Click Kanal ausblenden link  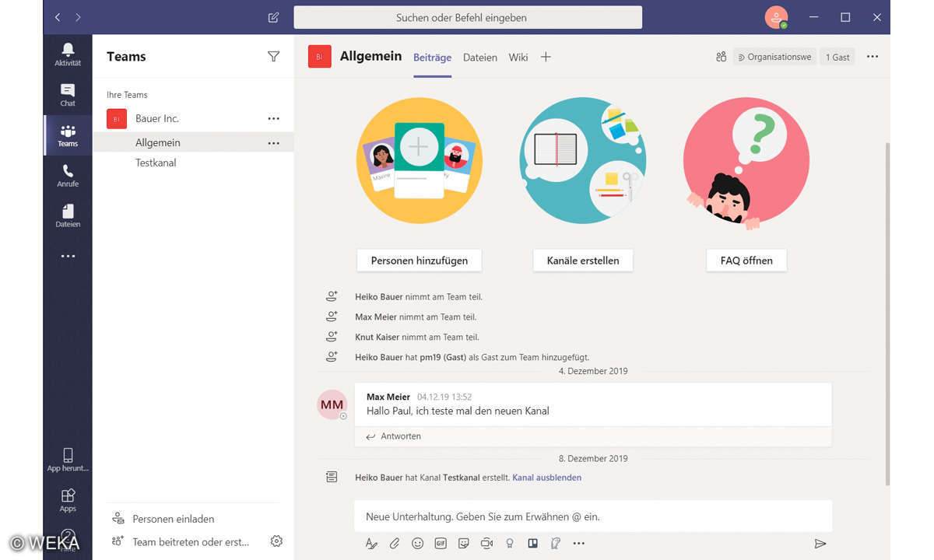click(x=546, y=478)
